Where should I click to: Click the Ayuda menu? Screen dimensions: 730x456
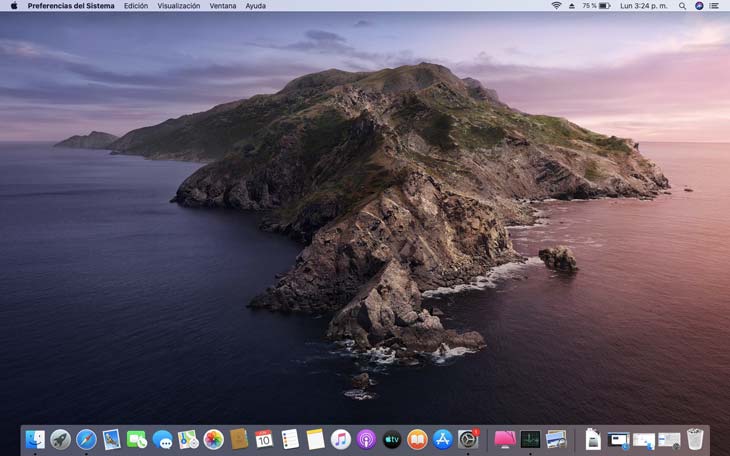[x=256, y=6]
